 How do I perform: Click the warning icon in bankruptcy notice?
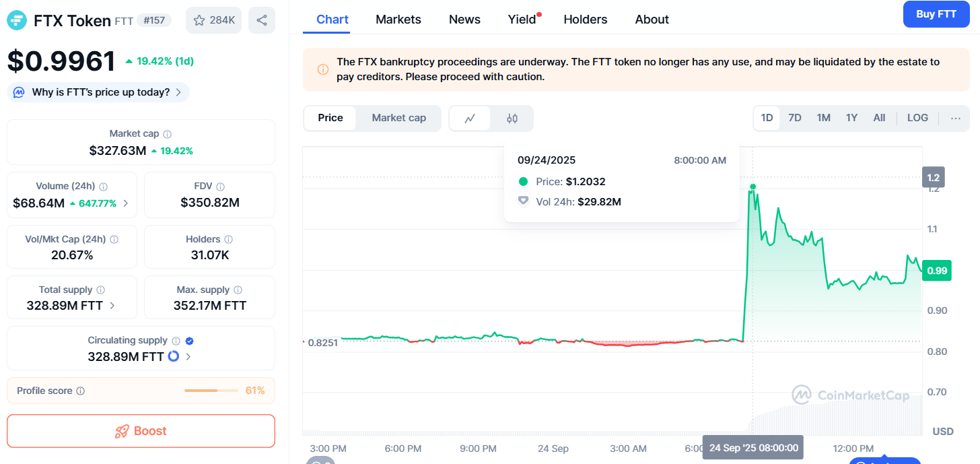322,69
